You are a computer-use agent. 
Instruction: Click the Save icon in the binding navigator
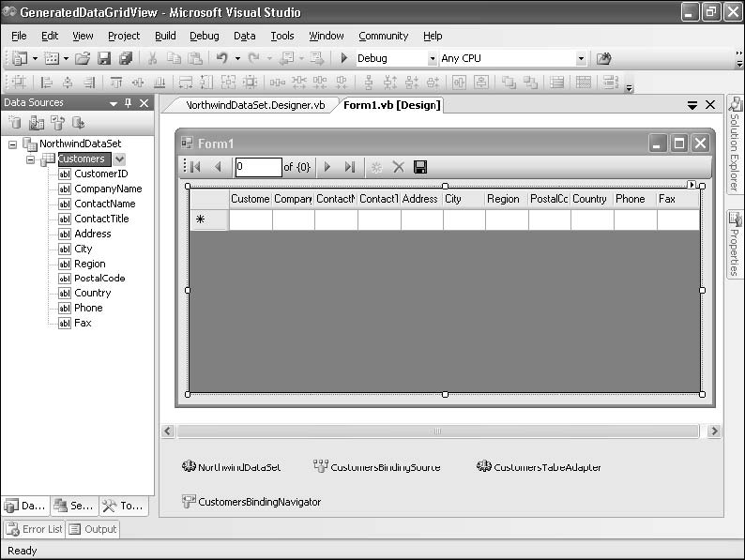(x=420, y=167)
